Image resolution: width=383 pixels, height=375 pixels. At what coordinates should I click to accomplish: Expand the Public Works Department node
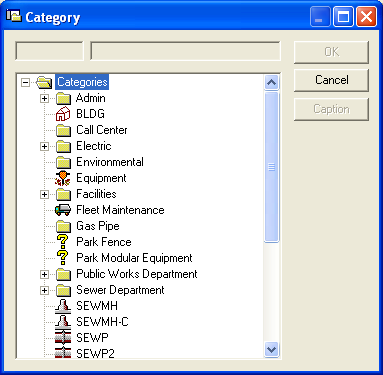(x=44, y=274)
